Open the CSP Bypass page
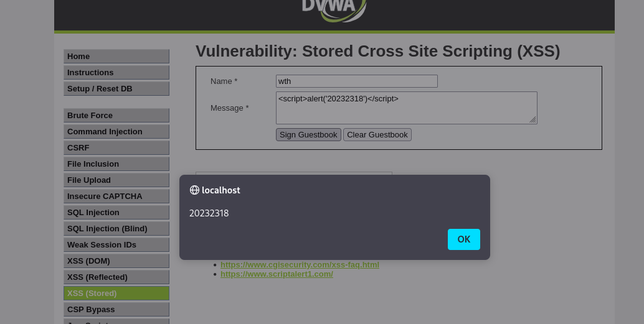This screenshot has height=324, width=644. (x=116, y=310)
